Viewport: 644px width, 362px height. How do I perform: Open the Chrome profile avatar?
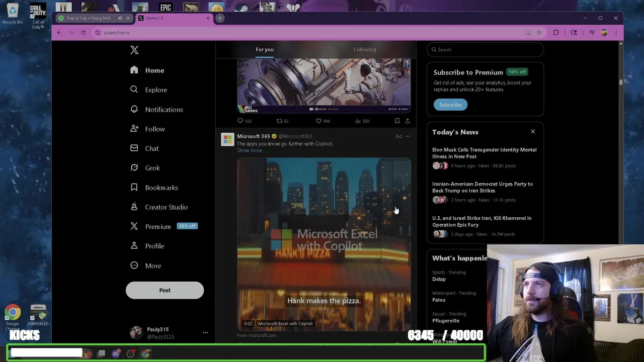pos(604,33)
